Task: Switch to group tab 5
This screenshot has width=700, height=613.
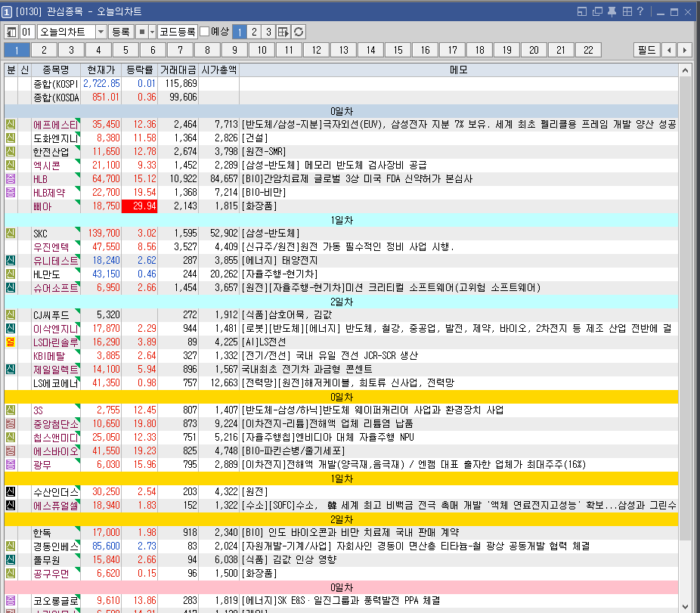Action: point(126,50)
